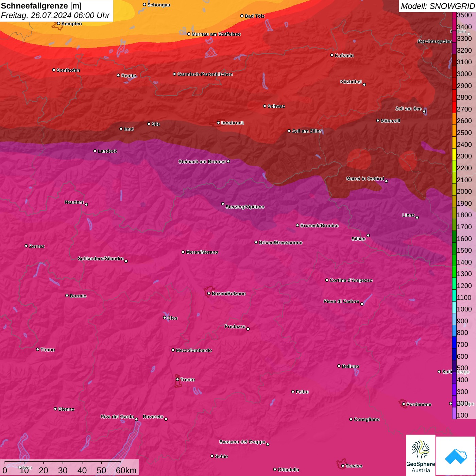Click the Pieve di Cadore label

341,301
